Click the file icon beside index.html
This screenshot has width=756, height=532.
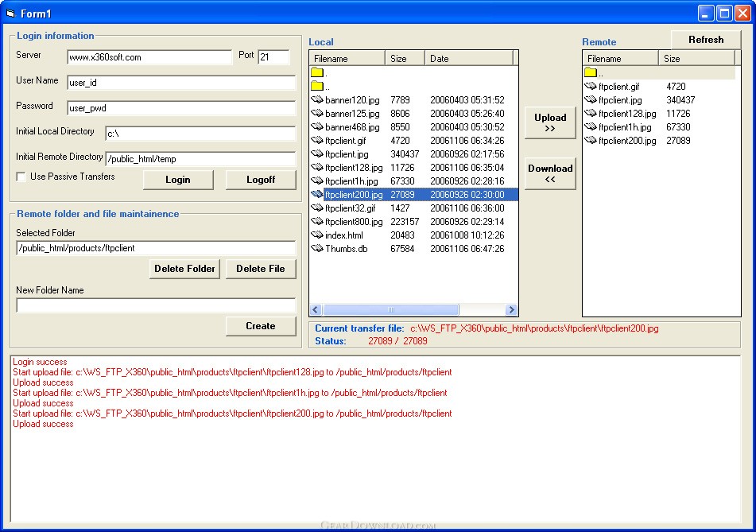pos(316,235)
